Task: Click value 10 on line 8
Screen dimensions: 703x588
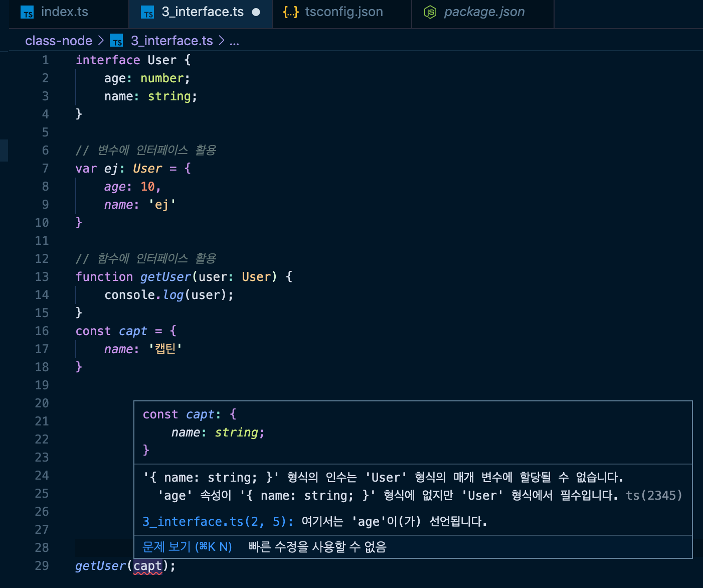Action: pyautogui.click(x=147, y=187)
